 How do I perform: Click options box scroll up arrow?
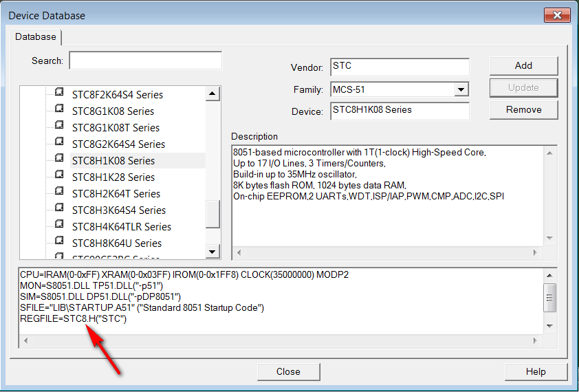550,276
